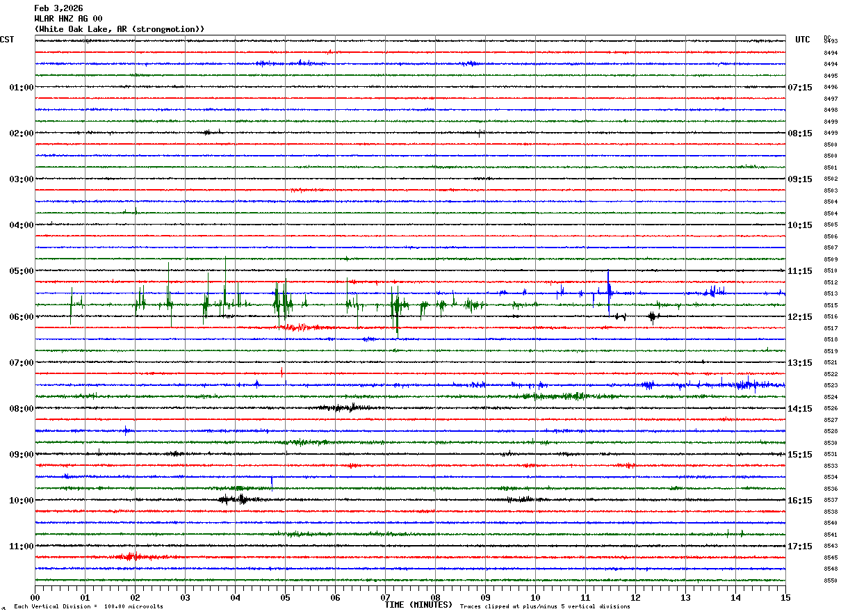Click the TIME (MINUTES) axis title
This screenshot has height=616, width=841.
coord(418,605)
